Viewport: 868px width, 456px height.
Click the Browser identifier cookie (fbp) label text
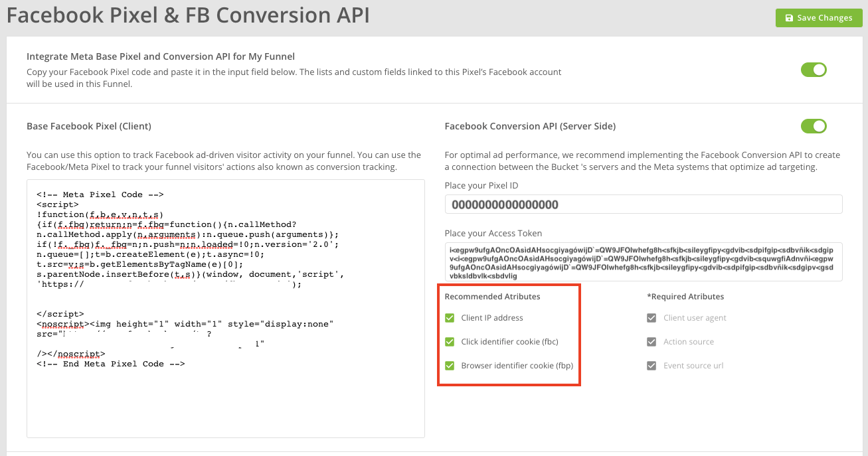point(517,366)
